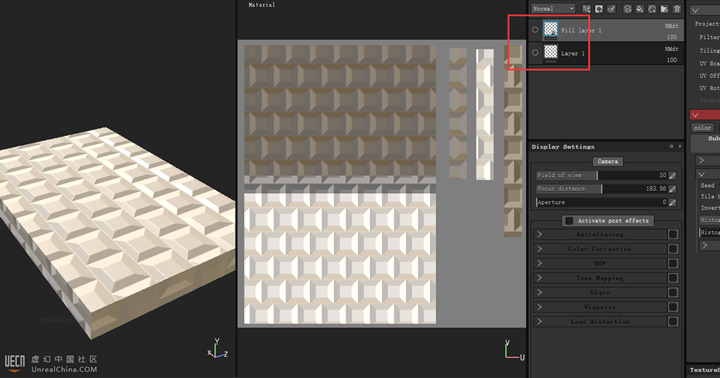Click the add mask icon above layers
The width and height of the screenshot is (720, 378).
coord(599,9)
